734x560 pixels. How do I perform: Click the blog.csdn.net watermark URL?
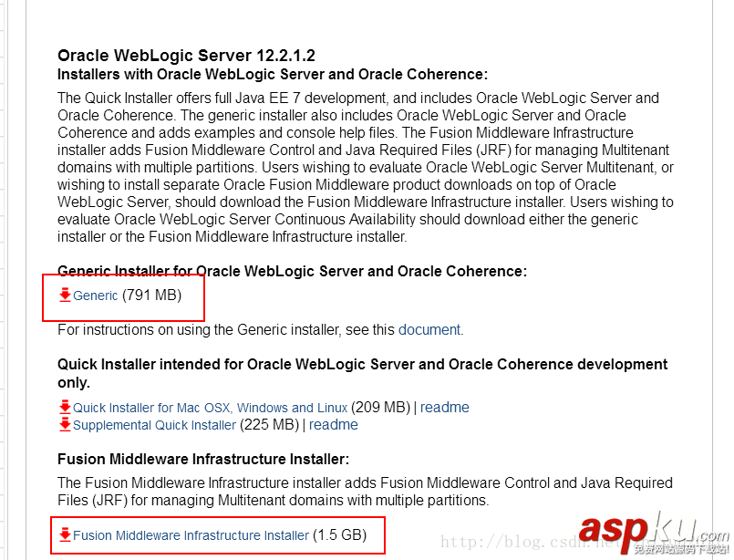(511, 543)
